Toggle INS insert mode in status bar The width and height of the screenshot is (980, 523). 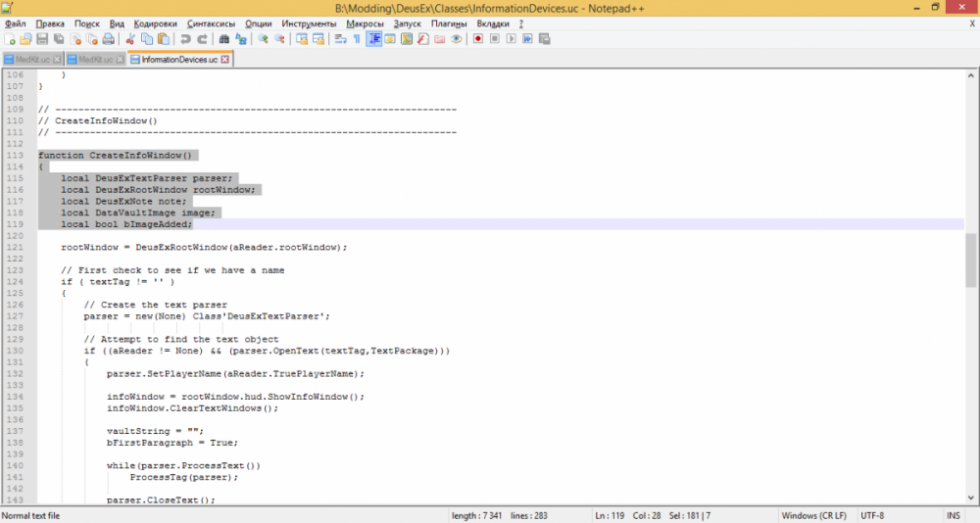[953, 515]
